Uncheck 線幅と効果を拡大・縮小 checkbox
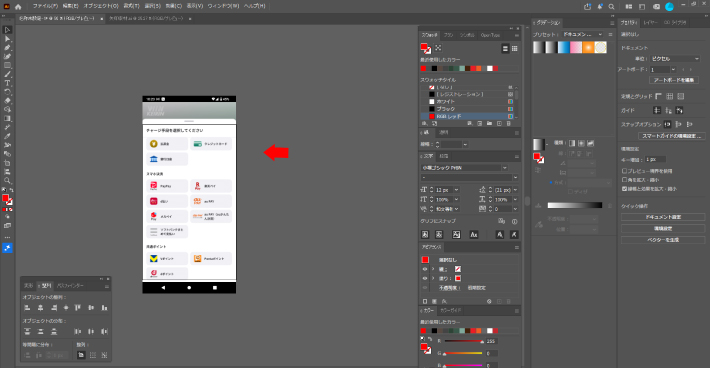710x368 pixels. (x=624, y=189)
